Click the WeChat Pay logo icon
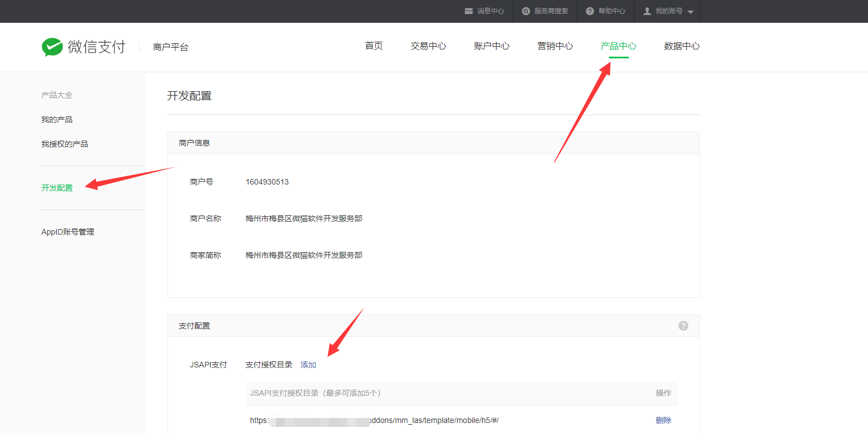This screenshot has width=868, height=433. tap(52, 47)
